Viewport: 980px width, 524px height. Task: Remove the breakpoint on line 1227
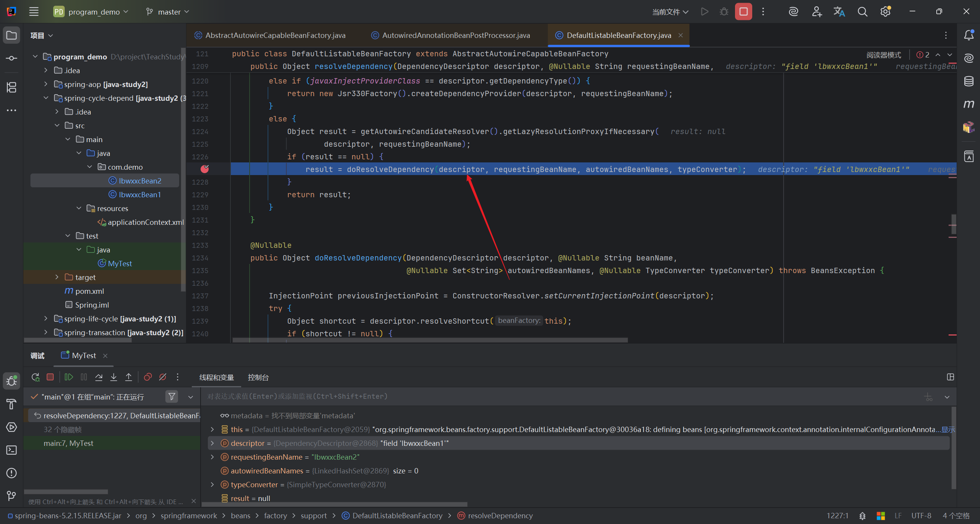point(205,169)
